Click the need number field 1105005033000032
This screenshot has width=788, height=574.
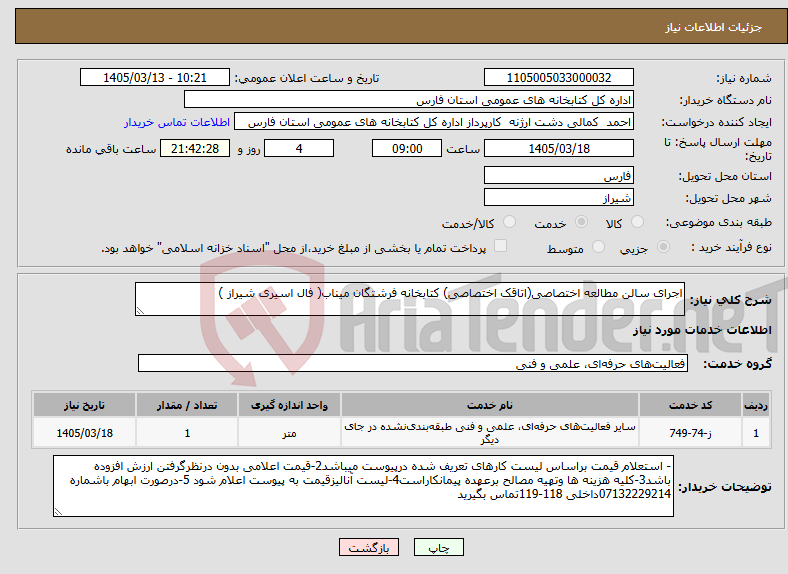tap(558, 77)
